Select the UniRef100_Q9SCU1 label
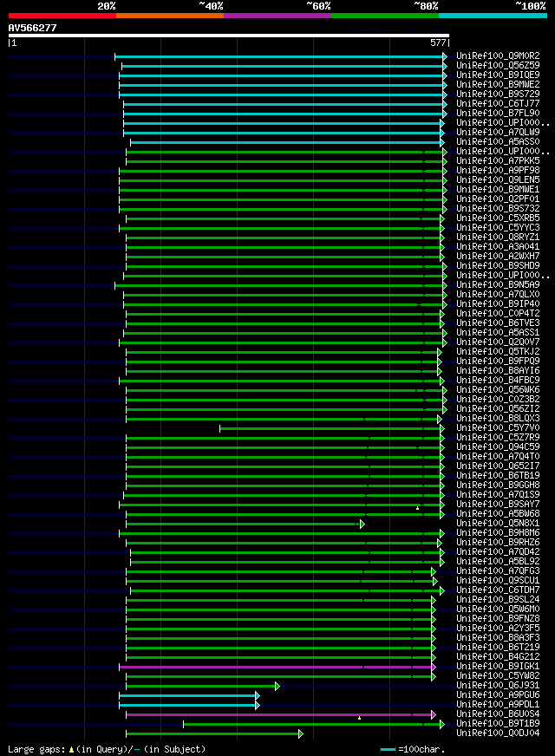Screen dimensions: 555x756 498,581
